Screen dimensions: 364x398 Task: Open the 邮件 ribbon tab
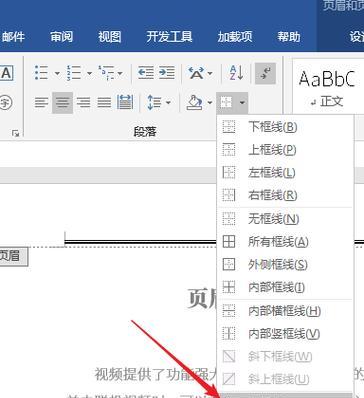tap(13, 36)
